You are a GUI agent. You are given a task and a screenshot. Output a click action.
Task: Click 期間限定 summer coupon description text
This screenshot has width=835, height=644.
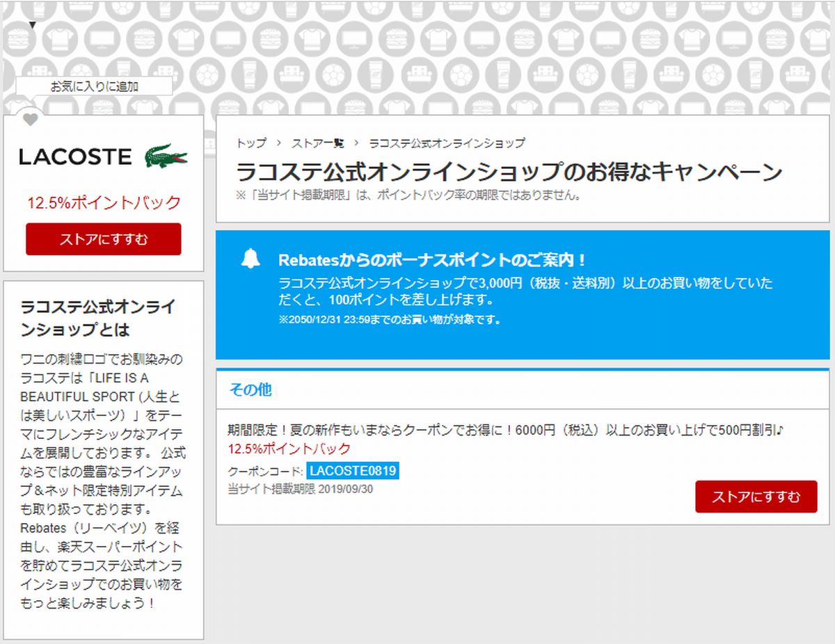pyautogui.click(x=506, y=430)
